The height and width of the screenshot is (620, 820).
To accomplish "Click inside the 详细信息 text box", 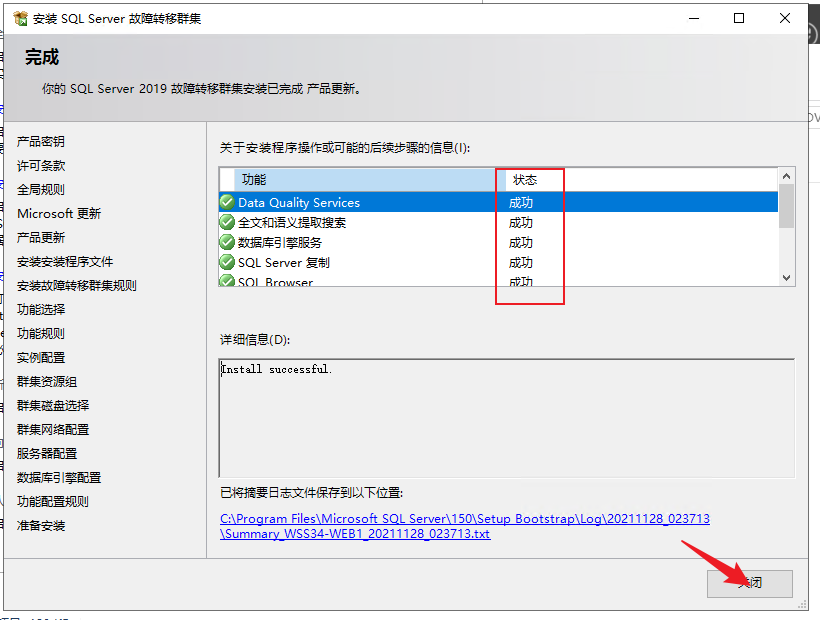I will pyautogui.click(x=507, y=418).
